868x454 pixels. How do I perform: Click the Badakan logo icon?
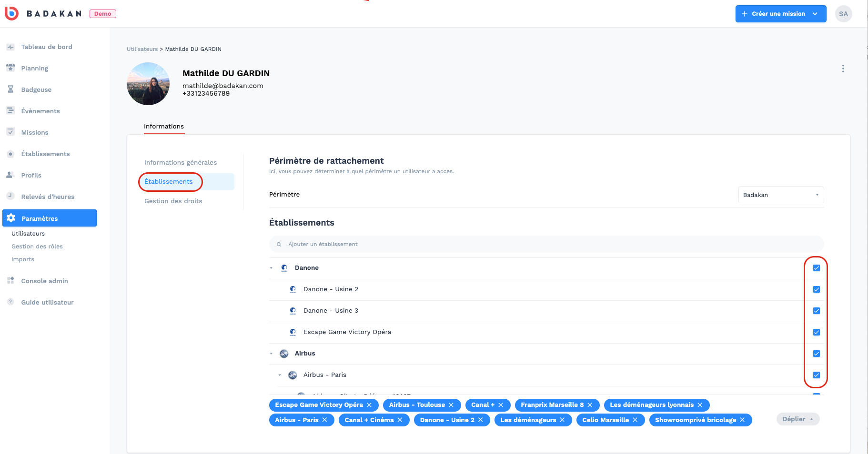coord(11,13)
